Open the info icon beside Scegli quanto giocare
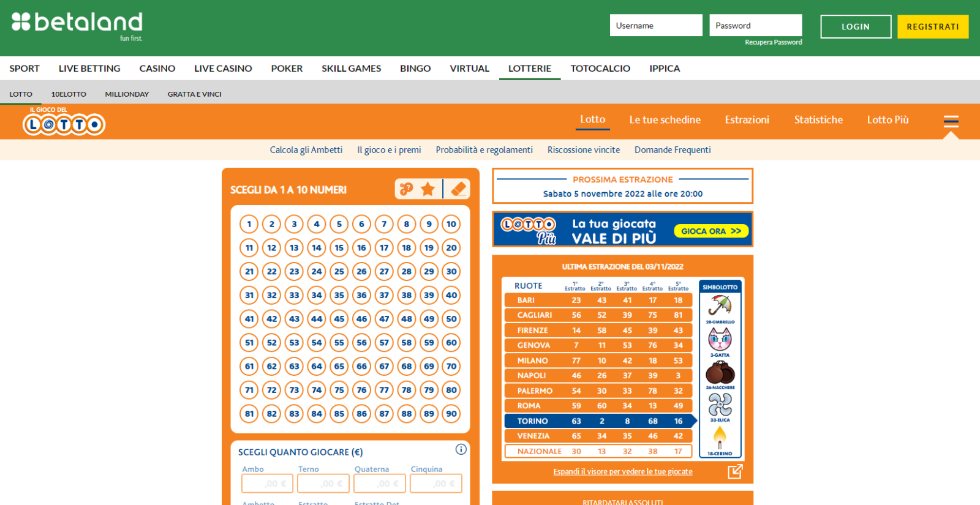 click(461, 449)
